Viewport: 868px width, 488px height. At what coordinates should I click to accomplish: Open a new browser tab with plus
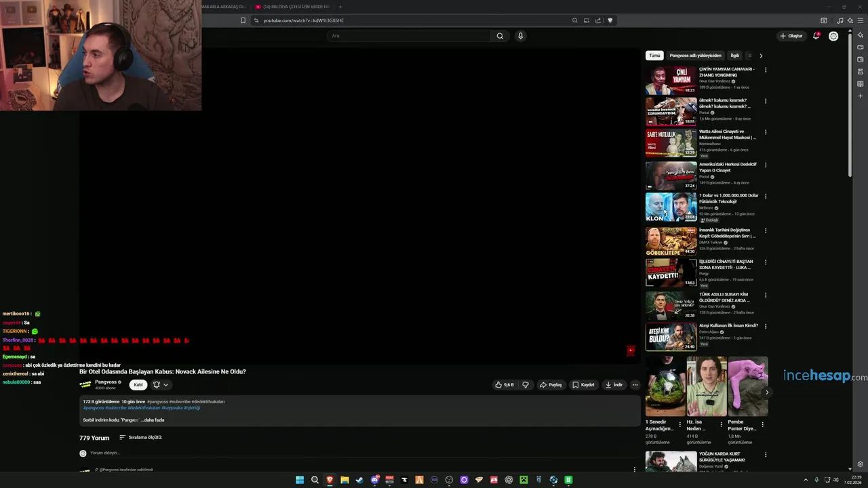[340, 7]
